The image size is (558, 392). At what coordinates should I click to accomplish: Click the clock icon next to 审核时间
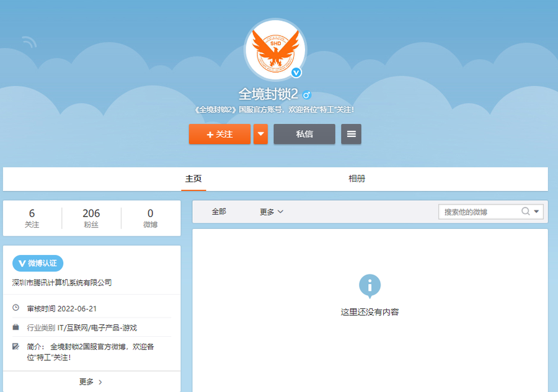(x=14, y=308)
